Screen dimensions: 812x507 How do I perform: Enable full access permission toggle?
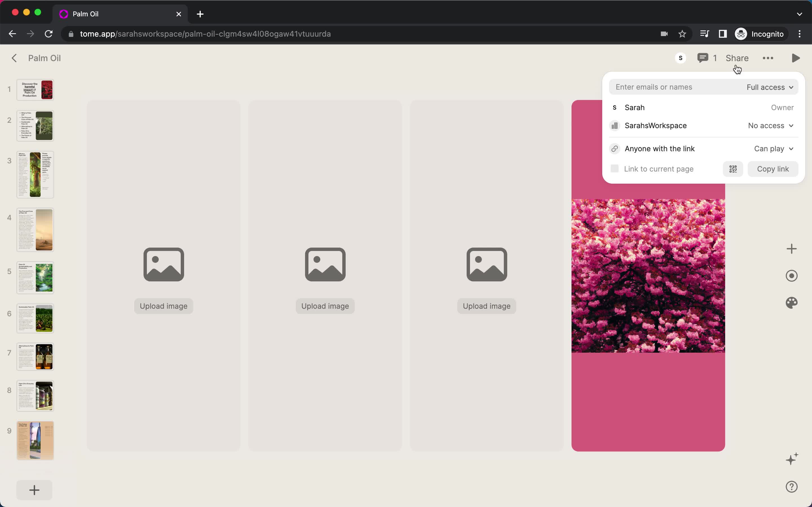tap(769, 86)
